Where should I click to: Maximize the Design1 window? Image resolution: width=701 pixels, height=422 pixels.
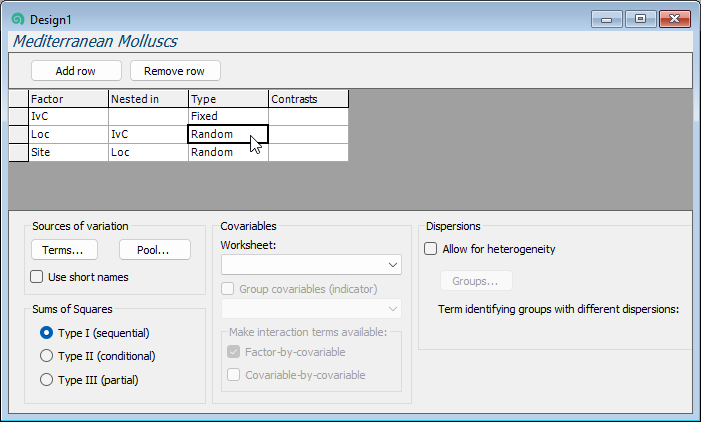point(640,19)
